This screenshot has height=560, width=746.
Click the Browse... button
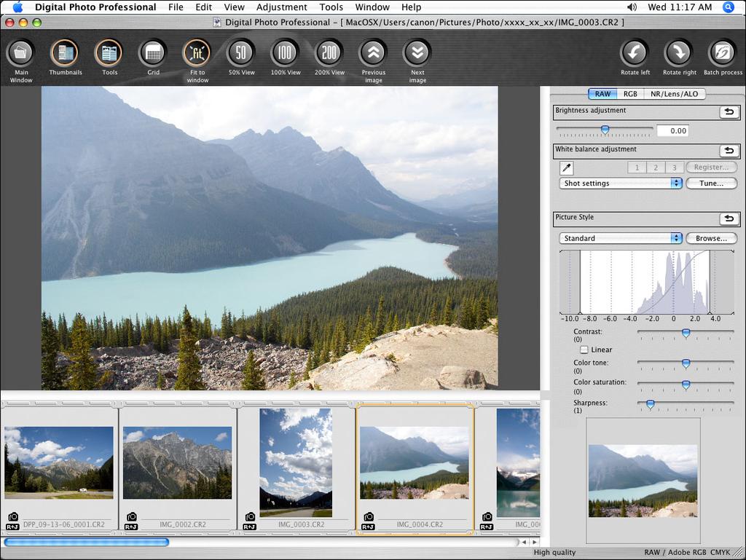[711, 238]
